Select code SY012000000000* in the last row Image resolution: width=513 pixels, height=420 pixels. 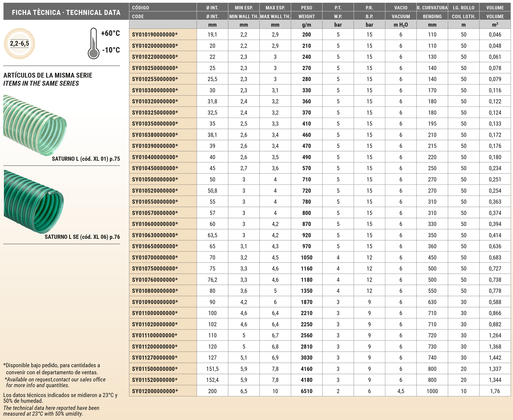(x=155, y=391)
